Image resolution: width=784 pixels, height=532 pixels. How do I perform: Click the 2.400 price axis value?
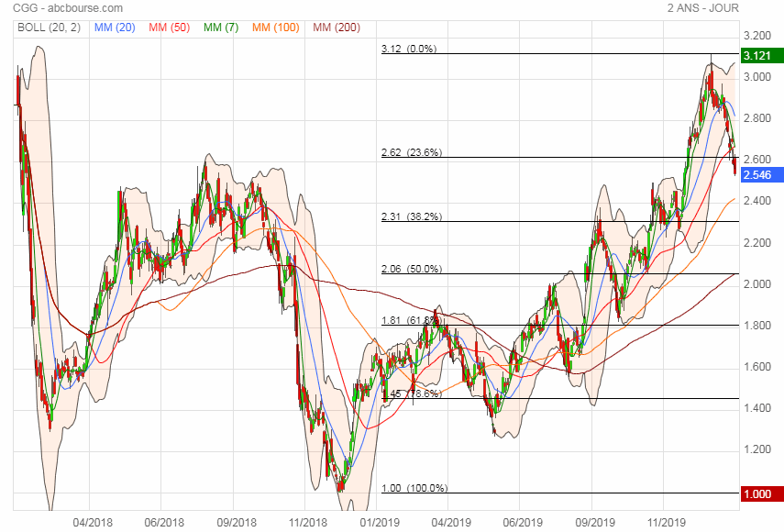click(x=757, y=201)
